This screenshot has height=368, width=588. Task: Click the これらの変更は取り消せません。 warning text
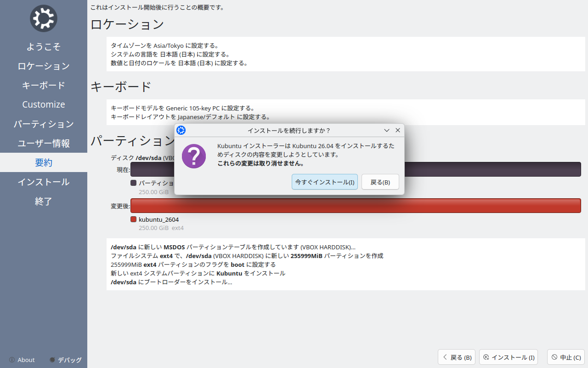260,163
